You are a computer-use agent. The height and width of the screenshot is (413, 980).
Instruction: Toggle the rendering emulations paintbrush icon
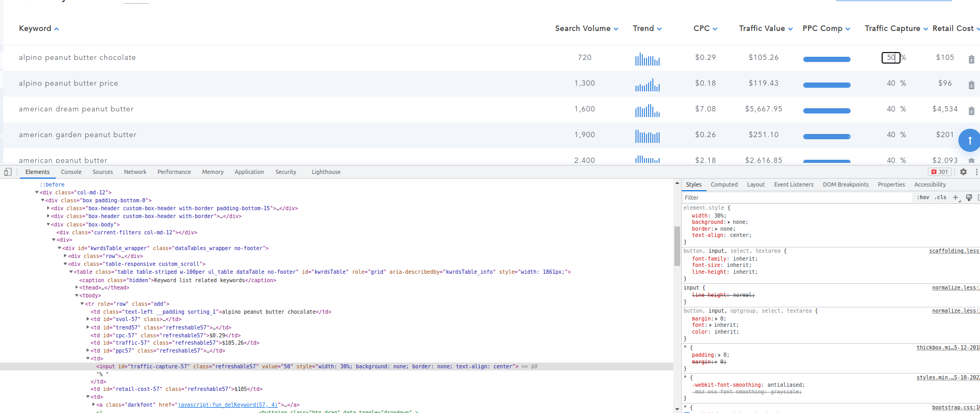pyautogui.click(x=969, y=198)
